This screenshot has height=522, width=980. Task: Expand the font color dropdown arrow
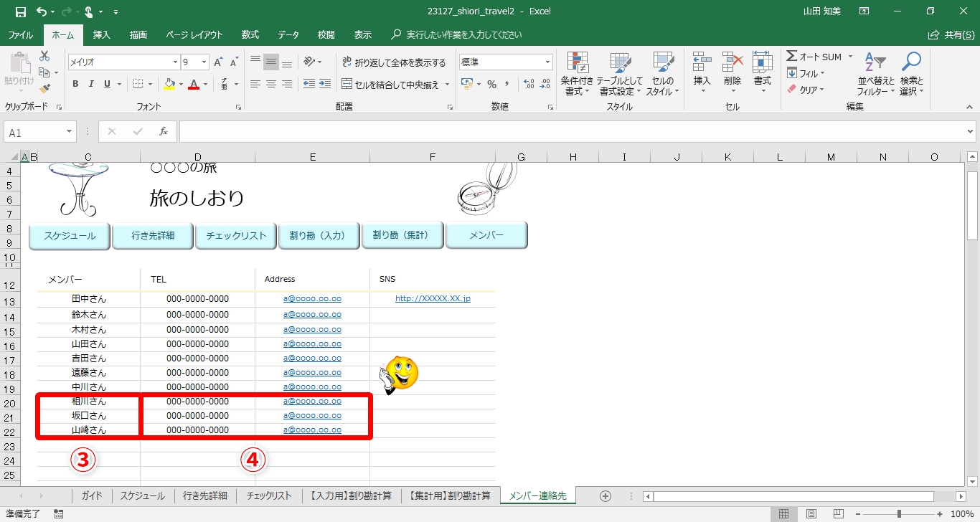coord(205,84)
